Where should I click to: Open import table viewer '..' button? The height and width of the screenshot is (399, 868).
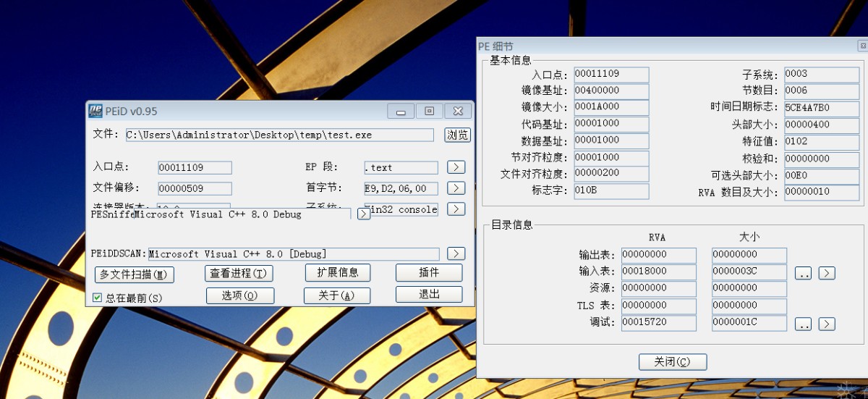point(804,273)
